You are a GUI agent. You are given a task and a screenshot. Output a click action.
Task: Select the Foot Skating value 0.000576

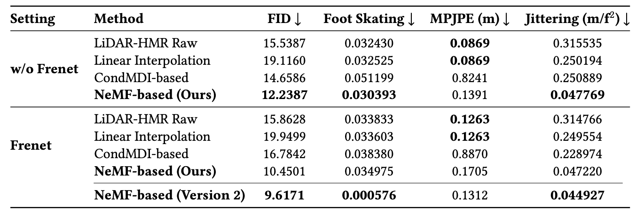pos(369,195)
